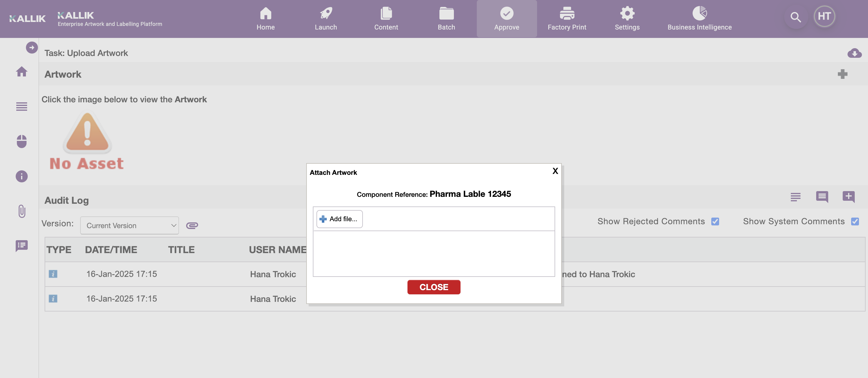Click Add file in the Attach Artwork dialog
Image resolution: width=868 pixels, height=378 pixels.
pyautogui.click(x=339, y=219)
